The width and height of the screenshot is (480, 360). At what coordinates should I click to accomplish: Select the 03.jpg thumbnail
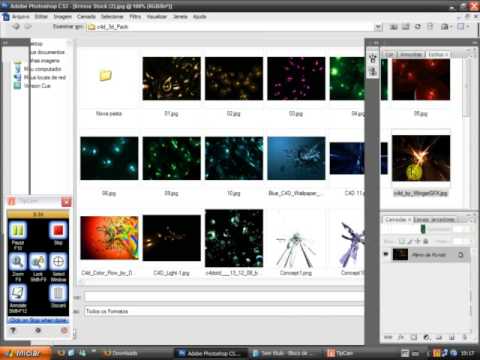tap(296, 79)
